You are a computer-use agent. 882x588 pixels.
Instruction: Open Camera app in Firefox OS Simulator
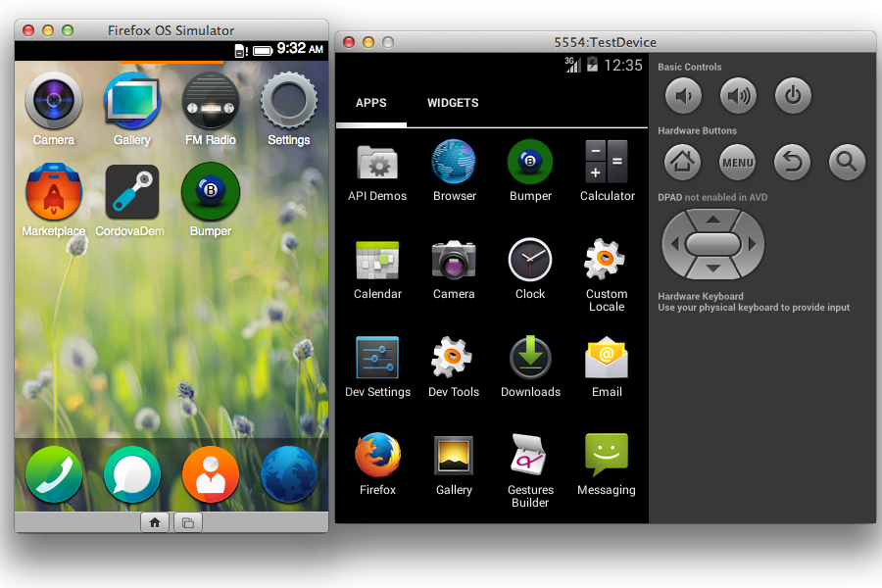pyautogui.click(x=54, y=101)
